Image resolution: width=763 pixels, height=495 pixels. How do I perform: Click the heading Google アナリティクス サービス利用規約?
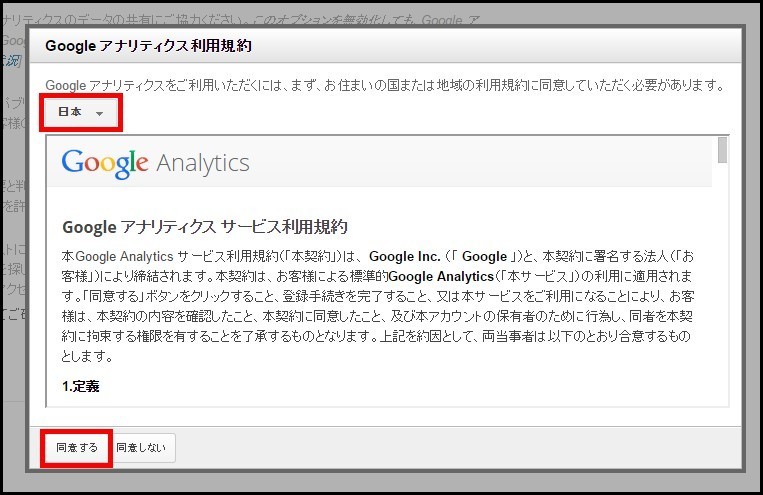pos(204,227)
